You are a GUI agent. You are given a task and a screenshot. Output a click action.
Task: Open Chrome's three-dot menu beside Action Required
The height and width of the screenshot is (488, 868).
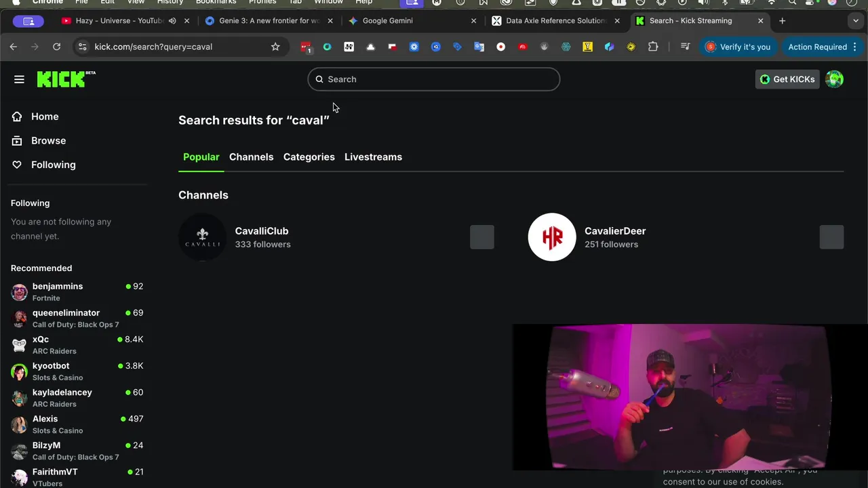(854, 47)
